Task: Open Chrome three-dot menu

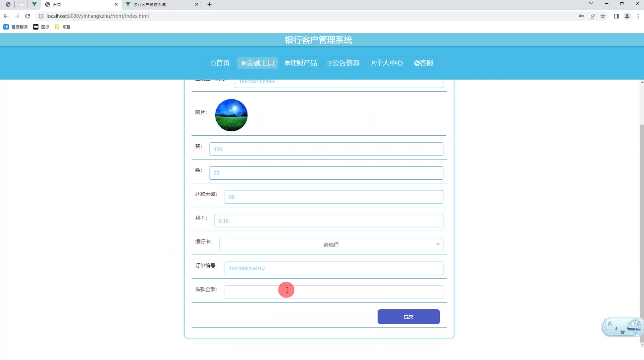Action: tap(638, 16)
